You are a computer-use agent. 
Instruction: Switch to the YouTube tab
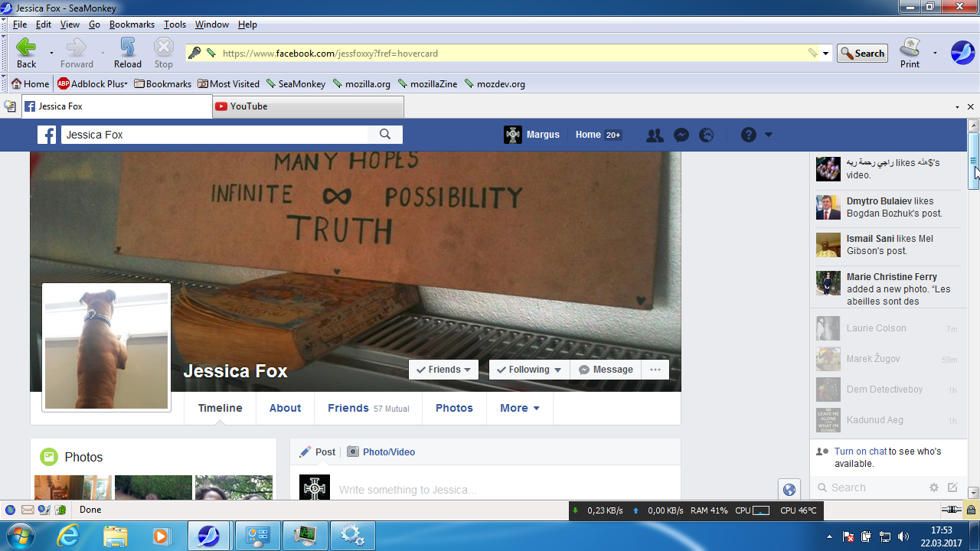307,106
